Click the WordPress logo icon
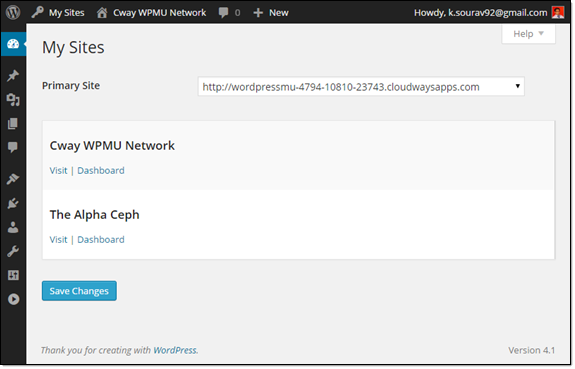This screenshot has height=369, width=575. [x=13, y=12]
